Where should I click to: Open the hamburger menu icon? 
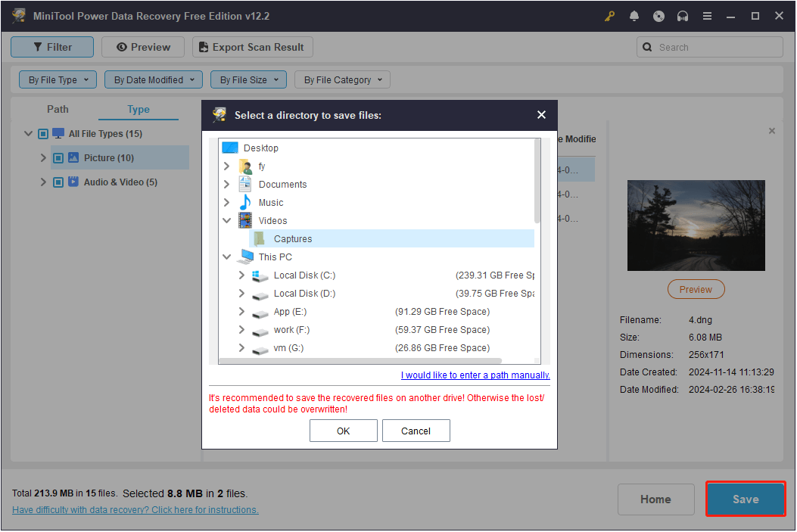point(707,16)
